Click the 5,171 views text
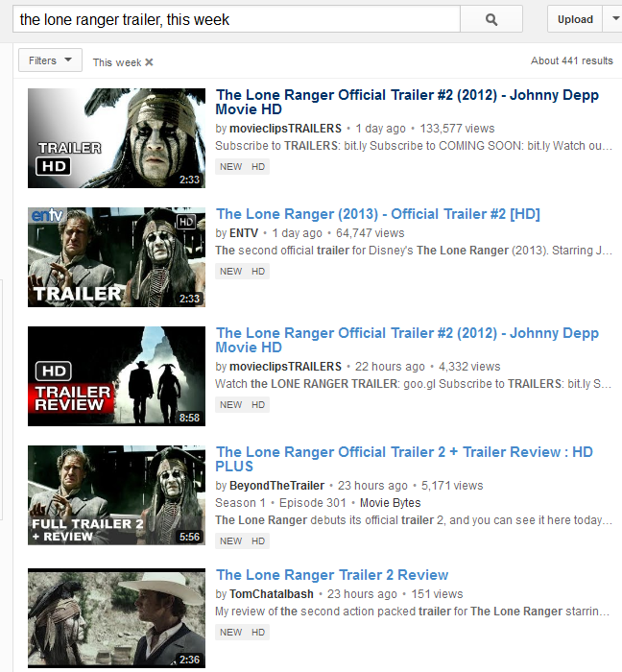The height and width of the screenshot is (672, 622). point(452,486)
